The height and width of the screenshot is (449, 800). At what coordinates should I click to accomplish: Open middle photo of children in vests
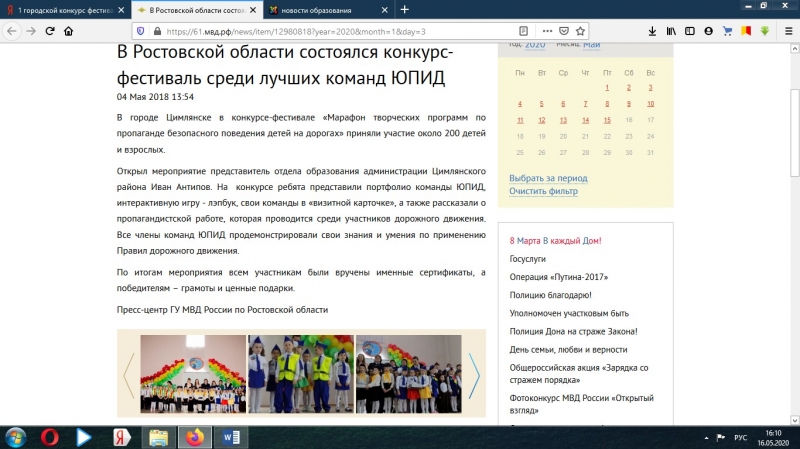(x=301, y=374)
